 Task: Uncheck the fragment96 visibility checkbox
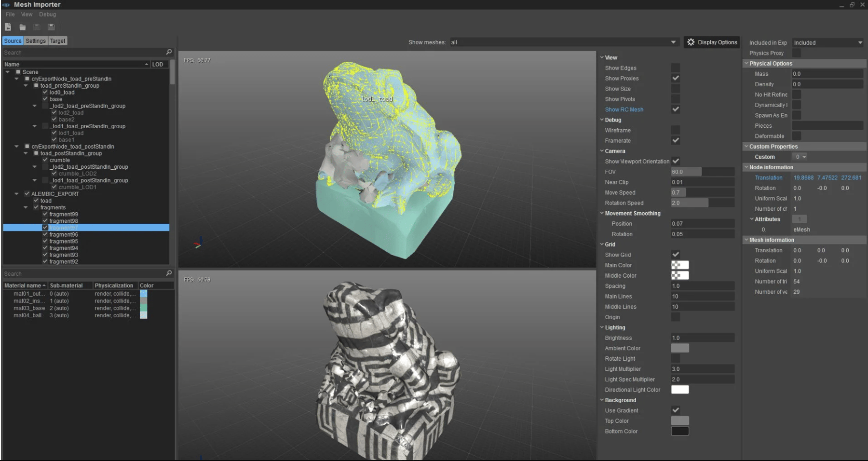45,234
